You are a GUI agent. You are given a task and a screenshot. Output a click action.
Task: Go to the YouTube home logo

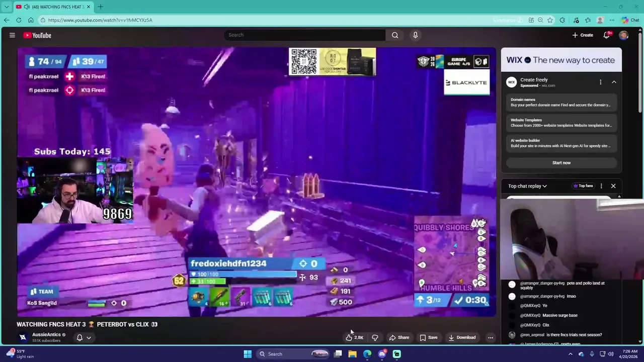click(x=37, y=35)
